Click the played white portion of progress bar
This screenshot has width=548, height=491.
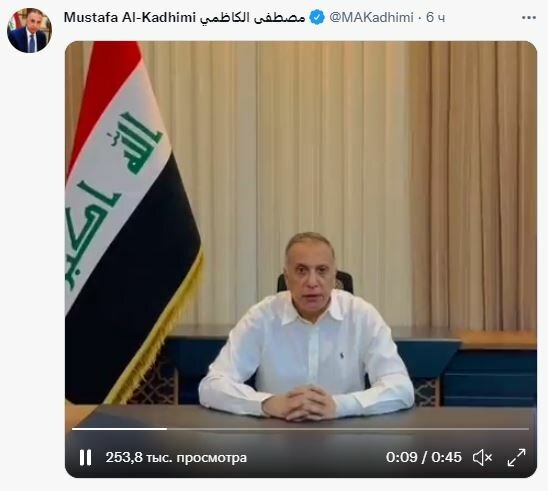119,428
